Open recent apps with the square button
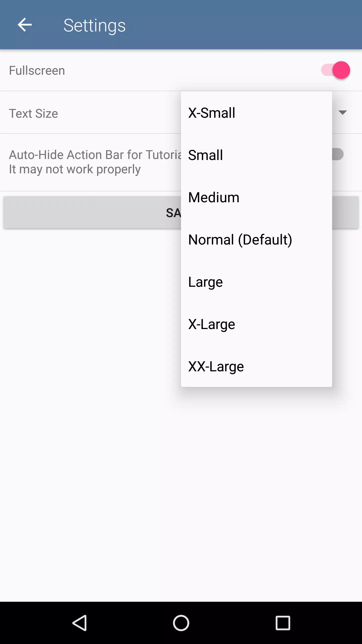 click(x=283, y=623)
